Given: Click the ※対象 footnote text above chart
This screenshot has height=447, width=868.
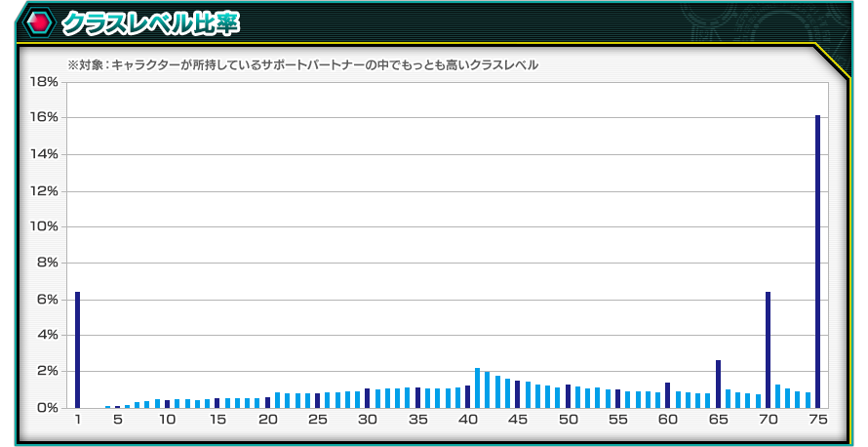Looking at the screenshot, I should [302, 64].
